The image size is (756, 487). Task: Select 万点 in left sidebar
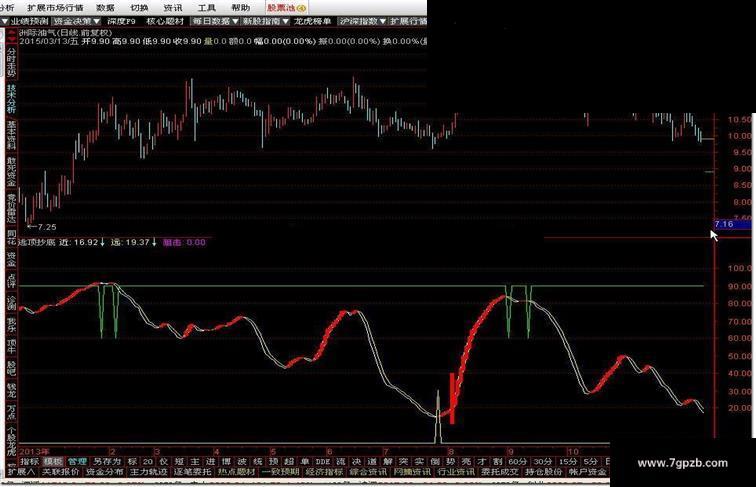click(11, 411)
